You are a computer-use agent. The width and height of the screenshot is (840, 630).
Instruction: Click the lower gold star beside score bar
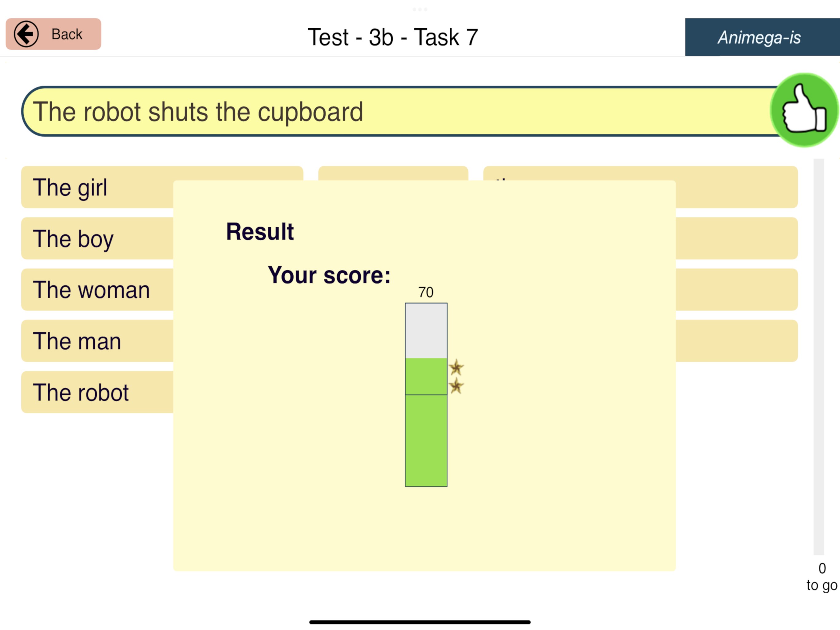pos(456,386)
